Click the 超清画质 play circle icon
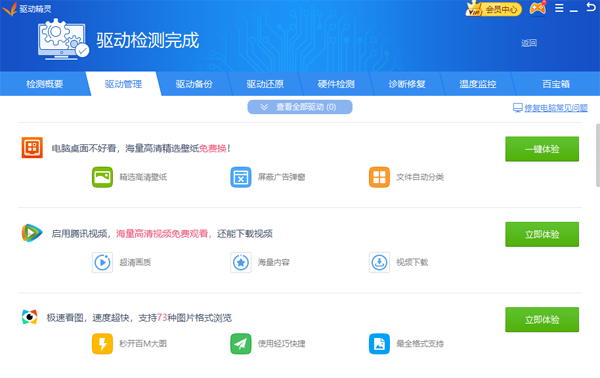600x378 pixels. 102,262
